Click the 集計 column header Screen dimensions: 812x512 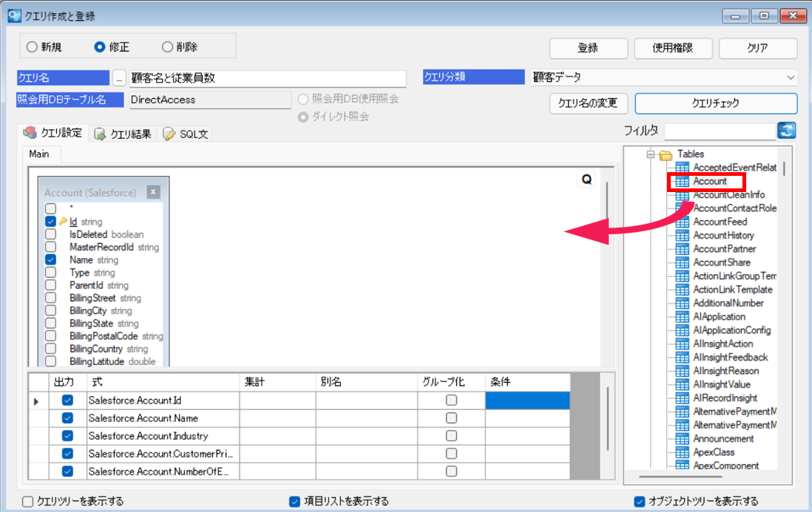pyautogui.click(x=277, y=382)
